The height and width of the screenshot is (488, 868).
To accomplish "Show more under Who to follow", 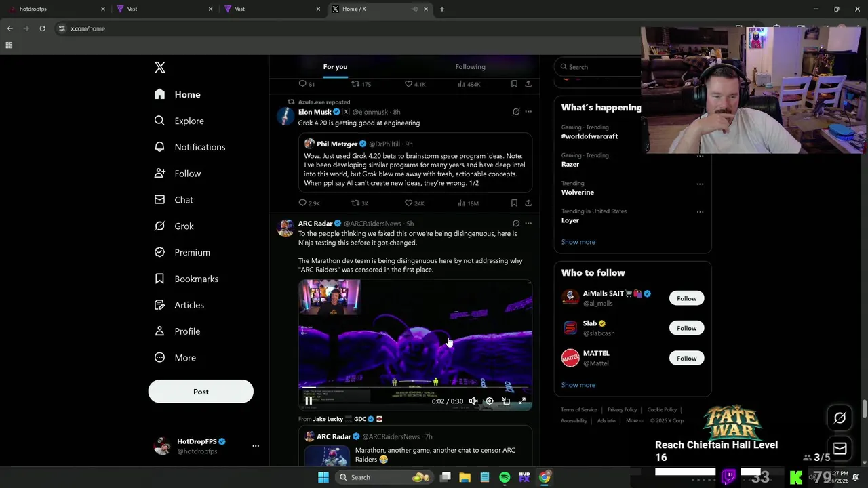I will point(578,385).
